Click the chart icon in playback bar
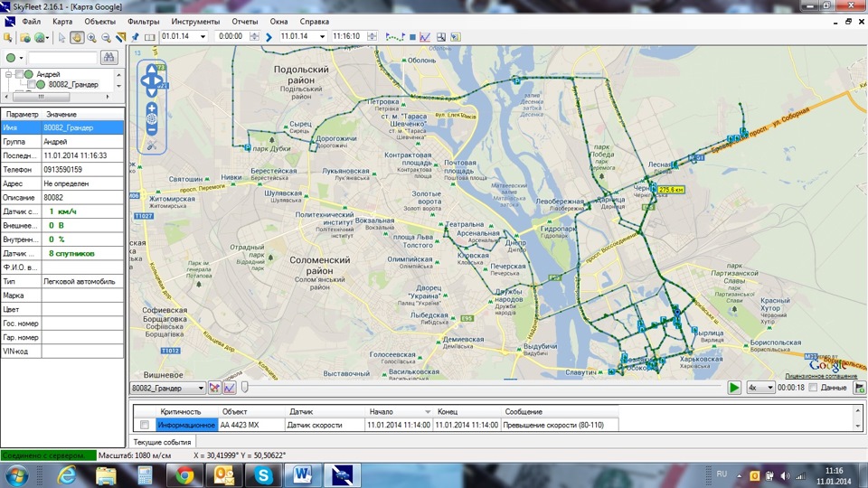Screen dimensions: 868x488 (229, 388)
